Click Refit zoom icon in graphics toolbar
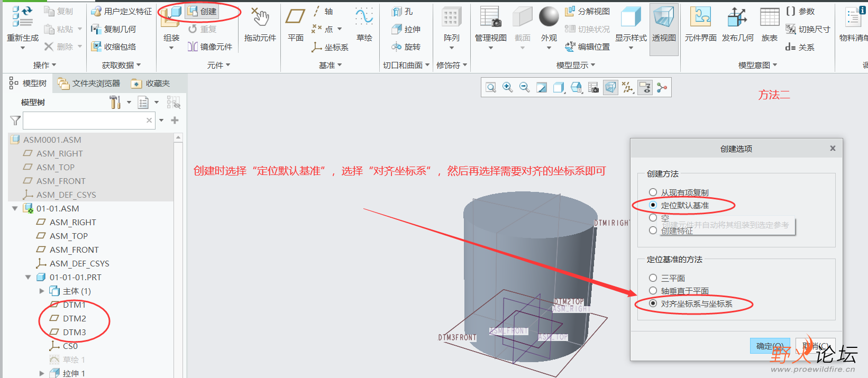The image size is (868, 378). [491, 87]
